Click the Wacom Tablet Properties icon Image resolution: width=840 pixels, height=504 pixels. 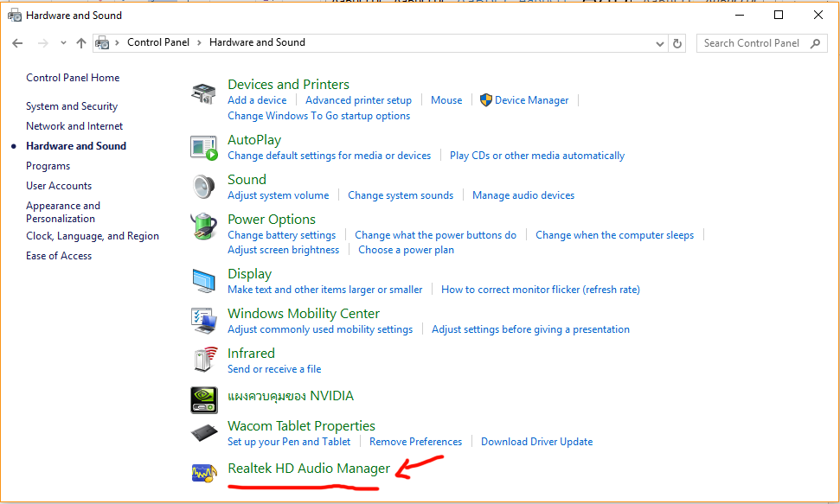pyautogui.click(x=204, y=432)
